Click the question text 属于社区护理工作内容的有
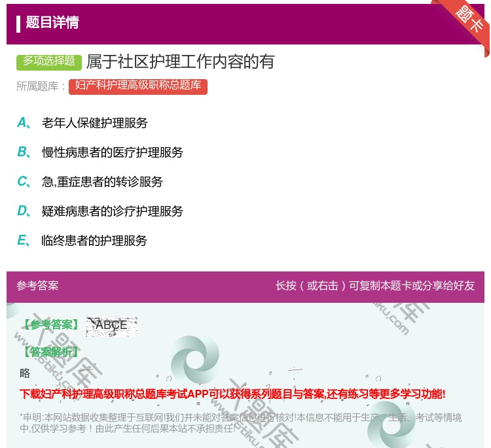Viewport: 491px width, 448px height. [181, 61]
